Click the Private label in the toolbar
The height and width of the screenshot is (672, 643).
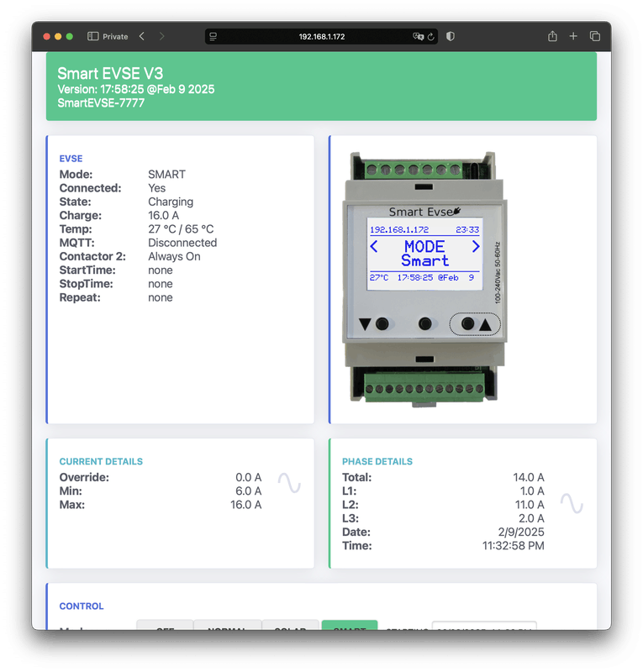[115, 37]
